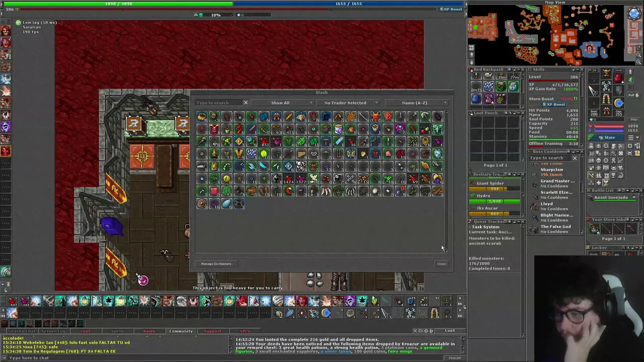
Task: Click Iks Aucar in Bestiary Tracker
Action: pos(495,211)
